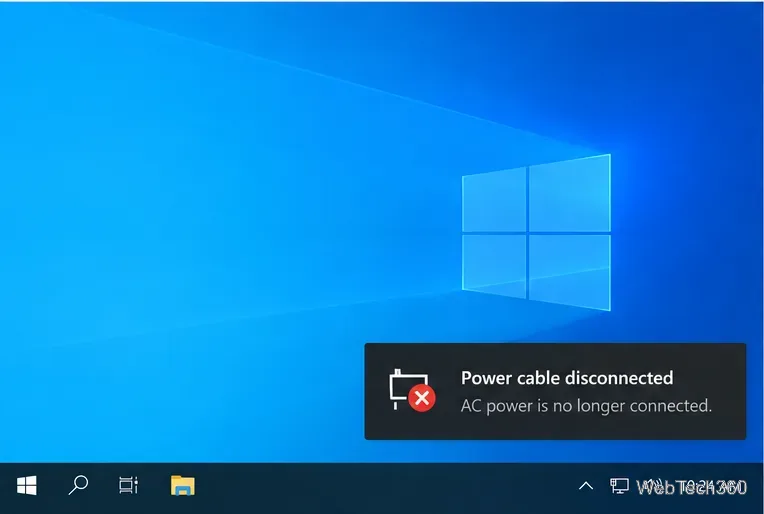Open Task View from the taskbar
The image size is (764, 514).
coord(129,485)
